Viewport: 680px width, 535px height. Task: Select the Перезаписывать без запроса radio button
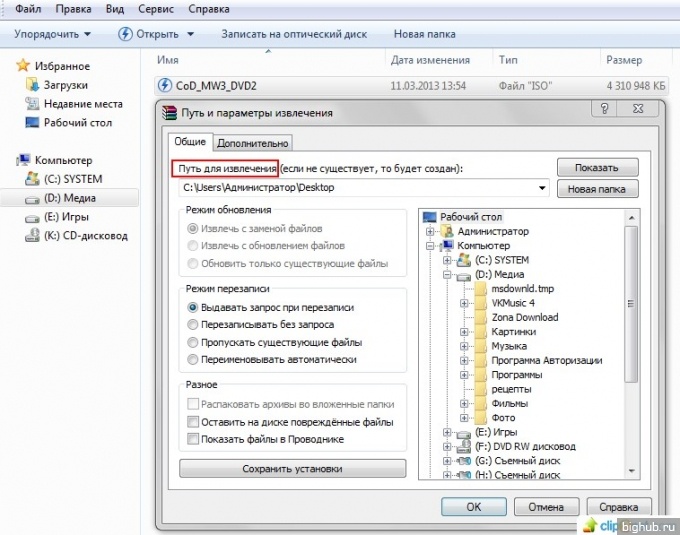(x=193, y=325)
